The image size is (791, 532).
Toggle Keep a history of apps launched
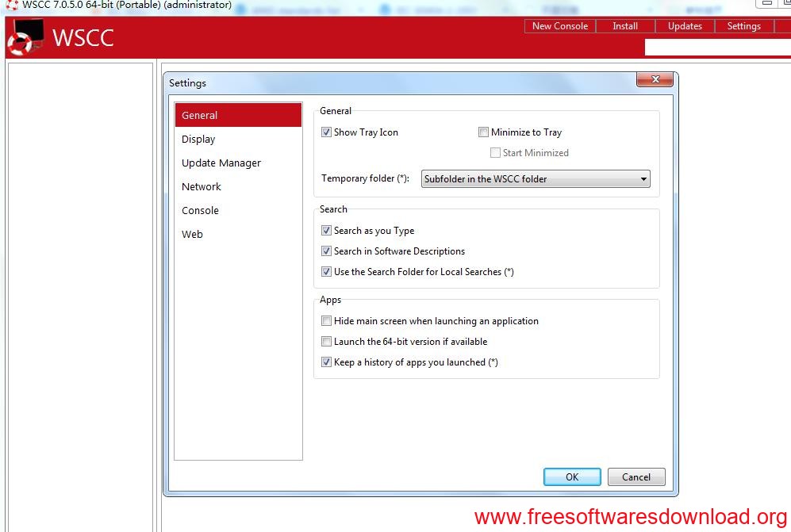point(326,362)
